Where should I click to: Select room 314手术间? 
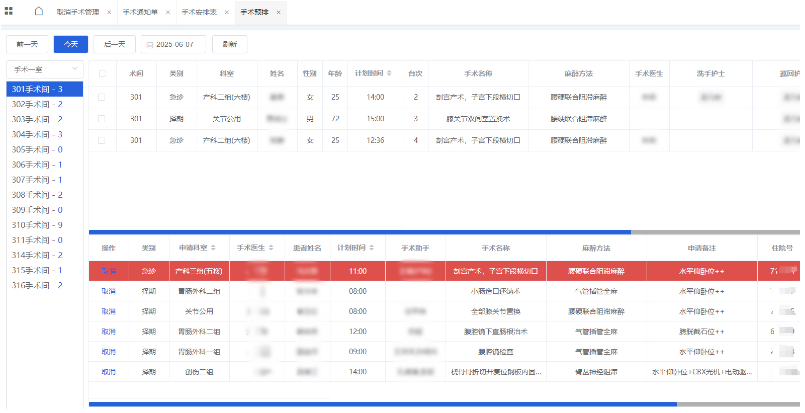click(x=45, y=255)
